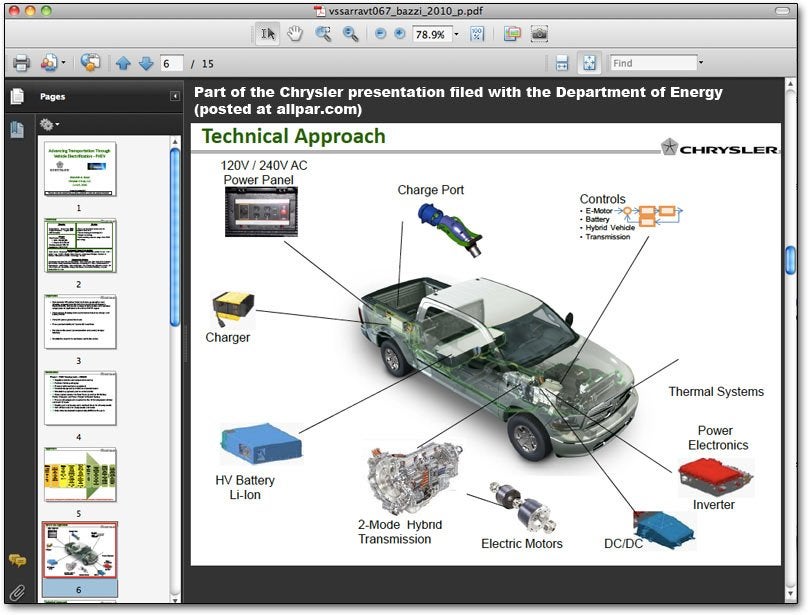Select page 1 thumbnail
This screenshot has height=615, width=808.
80,169
